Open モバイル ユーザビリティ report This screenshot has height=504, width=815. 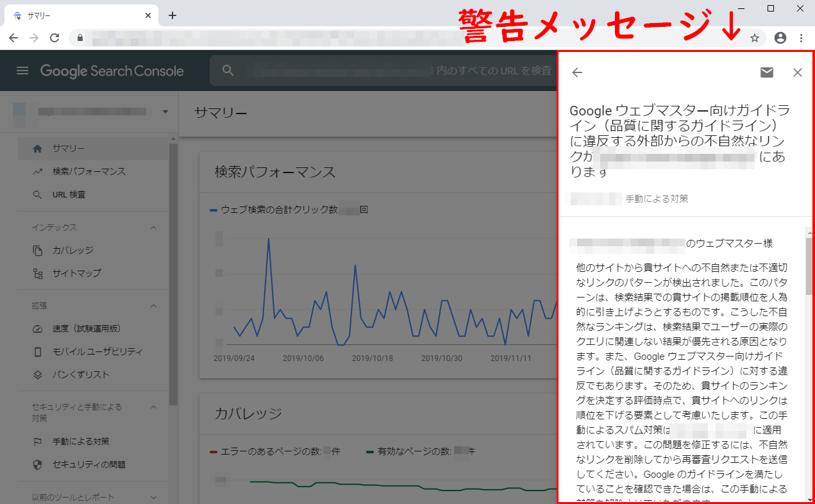[93, 351]
